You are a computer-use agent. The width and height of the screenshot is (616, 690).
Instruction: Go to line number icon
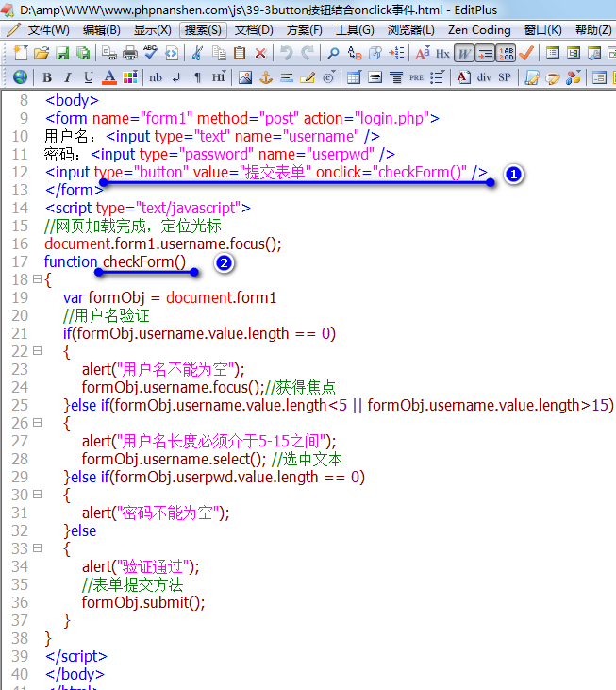pyautogui.click(x=396, y=53)
